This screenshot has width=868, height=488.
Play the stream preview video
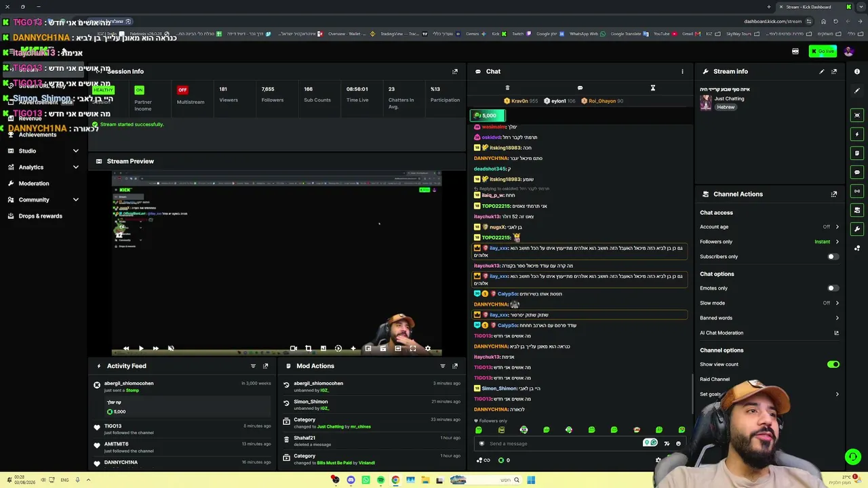point(140,348)
